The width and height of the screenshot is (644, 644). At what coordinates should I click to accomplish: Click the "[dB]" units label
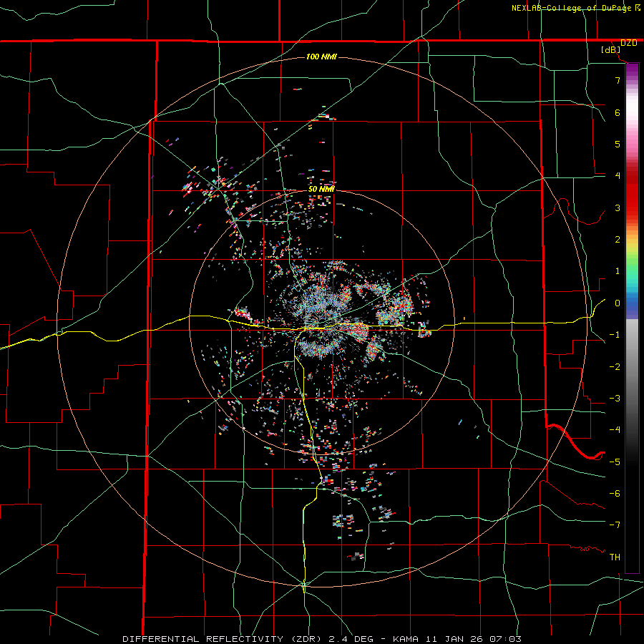pos(611,50)
